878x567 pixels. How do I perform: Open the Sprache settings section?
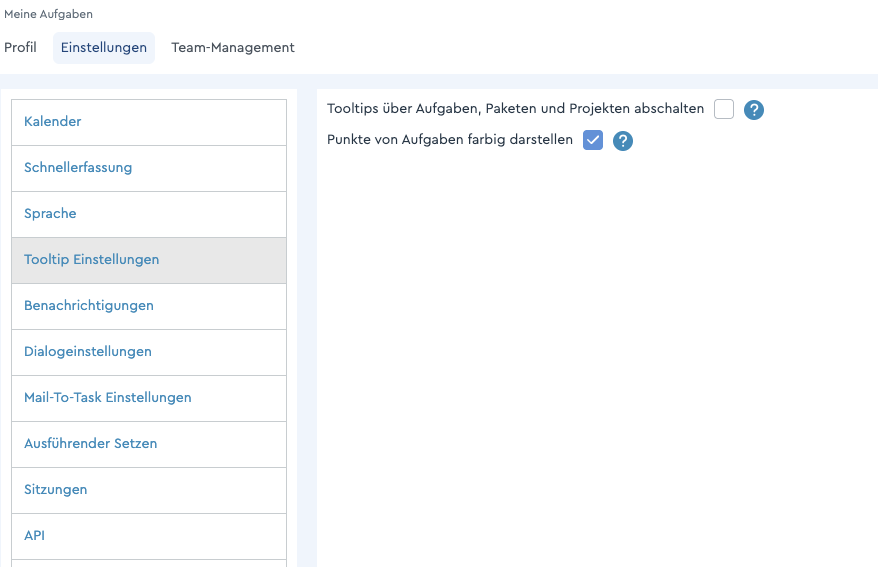[x=50, y=214]
